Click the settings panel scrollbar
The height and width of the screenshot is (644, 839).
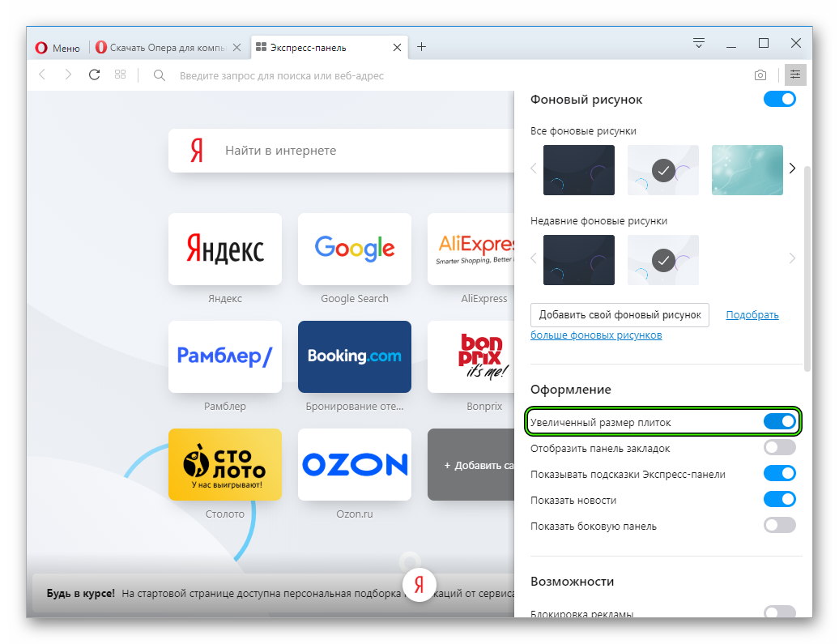coord(808,267)
